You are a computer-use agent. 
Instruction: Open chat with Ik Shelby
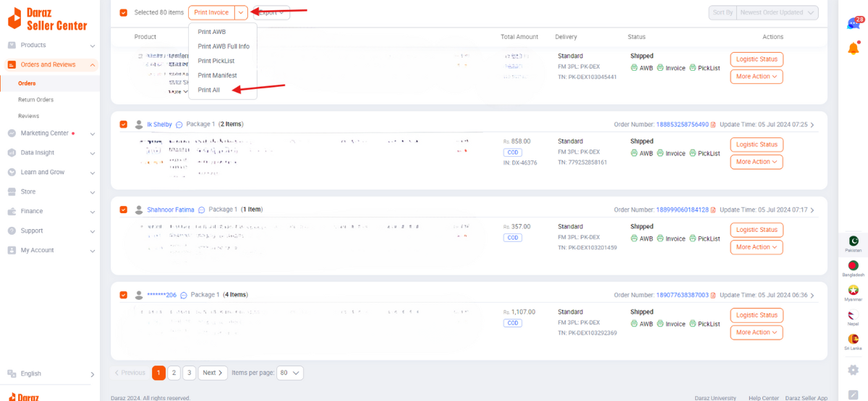pyautogui.click(x=179, y=125)
